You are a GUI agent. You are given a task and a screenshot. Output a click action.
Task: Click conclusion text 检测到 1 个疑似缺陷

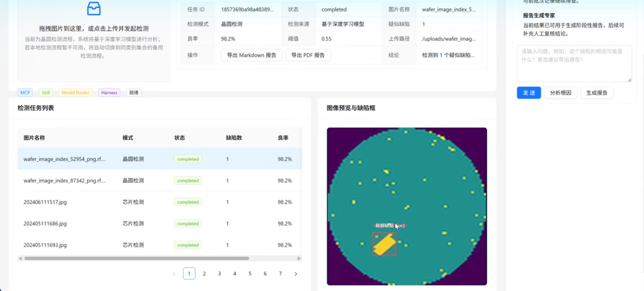tap(448, 55)
